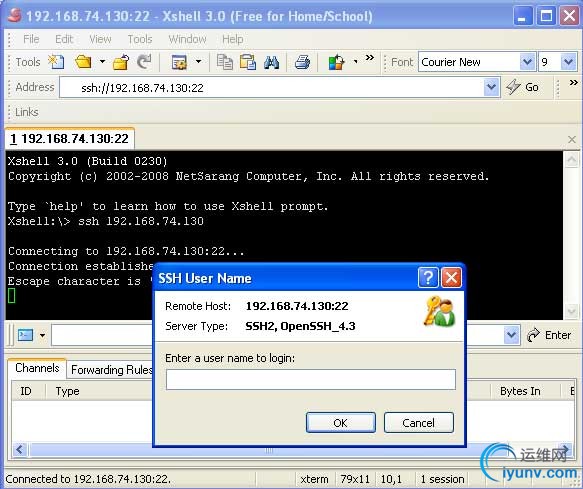Expand the color scheme dropdown arrow
This screenshot has height=489, width=583.
coord(355,62)
